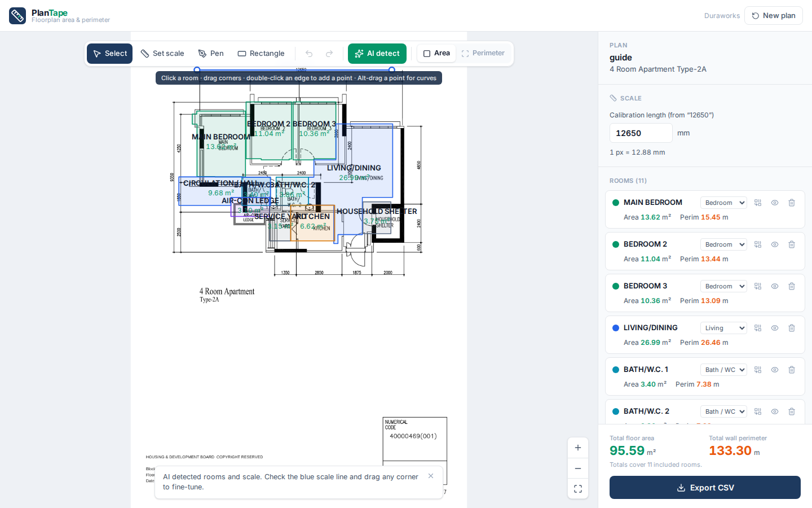Click the Duraworks link
Screen dimensions: 812x508
(722, 16)
